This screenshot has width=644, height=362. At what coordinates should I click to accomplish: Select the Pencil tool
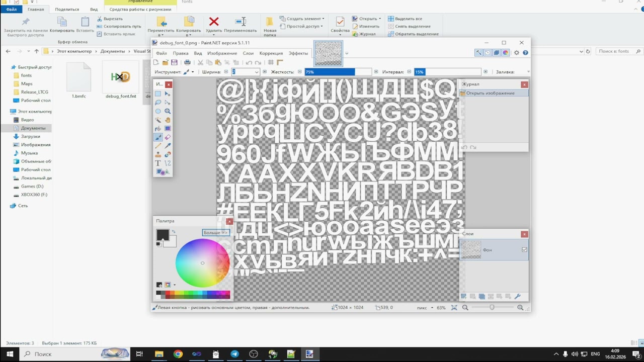pyautogui.click(x=158, y=146)
